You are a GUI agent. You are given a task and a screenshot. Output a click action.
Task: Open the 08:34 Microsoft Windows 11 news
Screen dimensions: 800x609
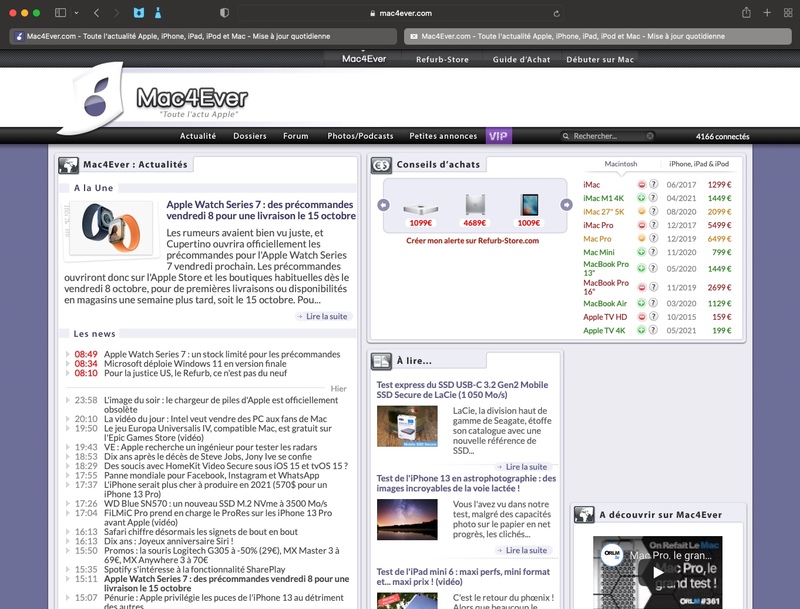point(195,364)
